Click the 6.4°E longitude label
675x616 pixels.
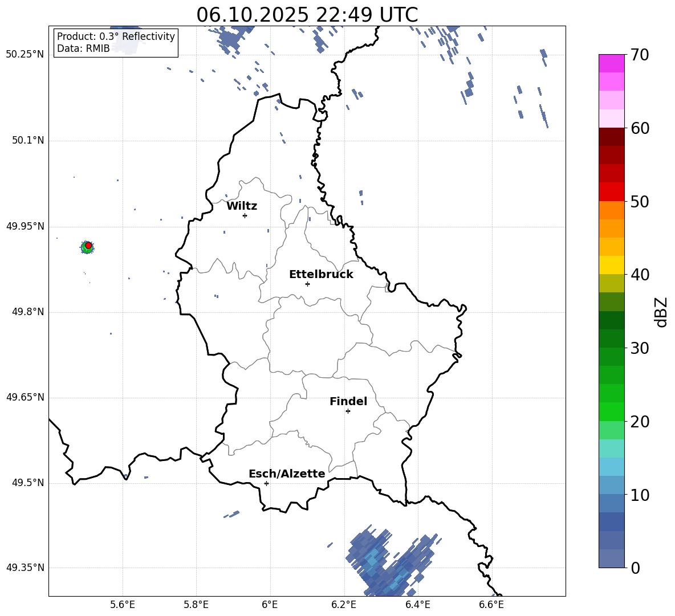point(417,605)
